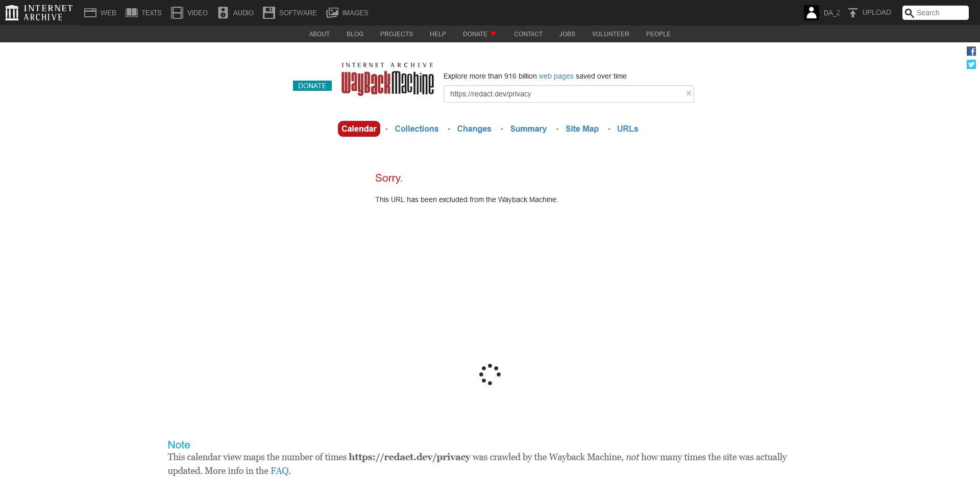Open the Software floppy disk icon

pos(269,13)
